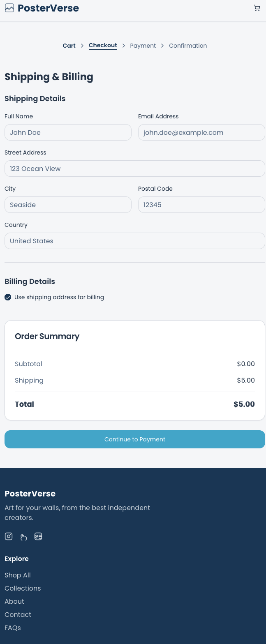
Task: Select the Country field
Action: 135,241
